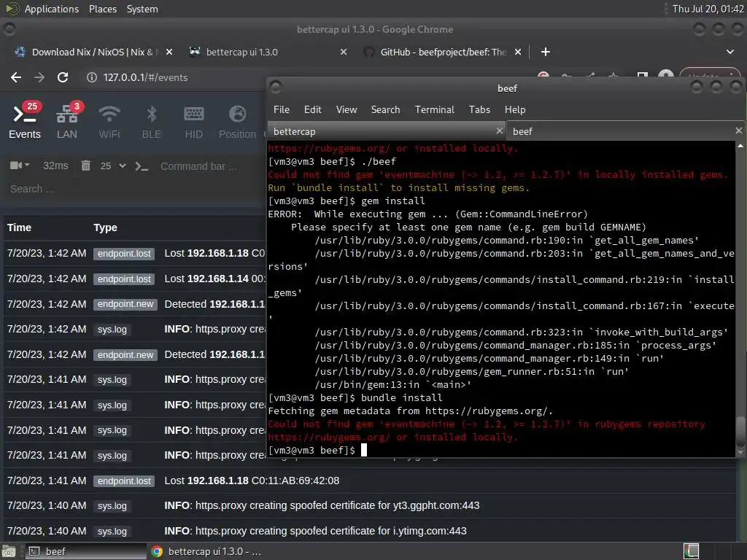Open Chrome tab search chevron
The width and height of the screenshot is (747, 560).
click(x=729, y=52)
